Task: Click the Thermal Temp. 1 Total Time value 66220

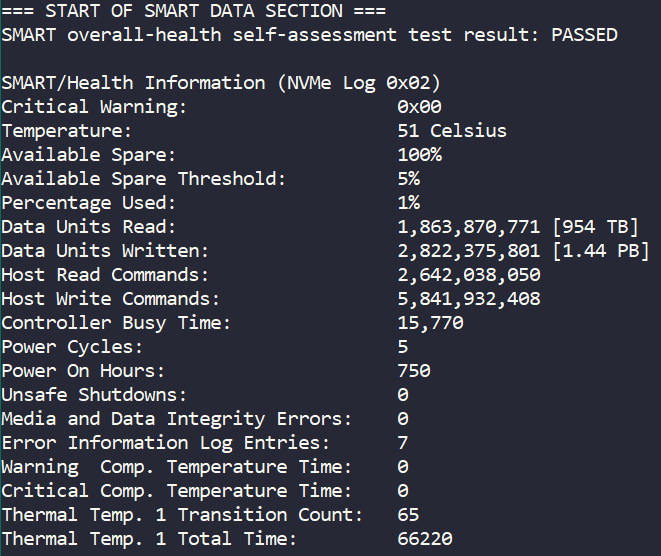Action: point(425,539)
